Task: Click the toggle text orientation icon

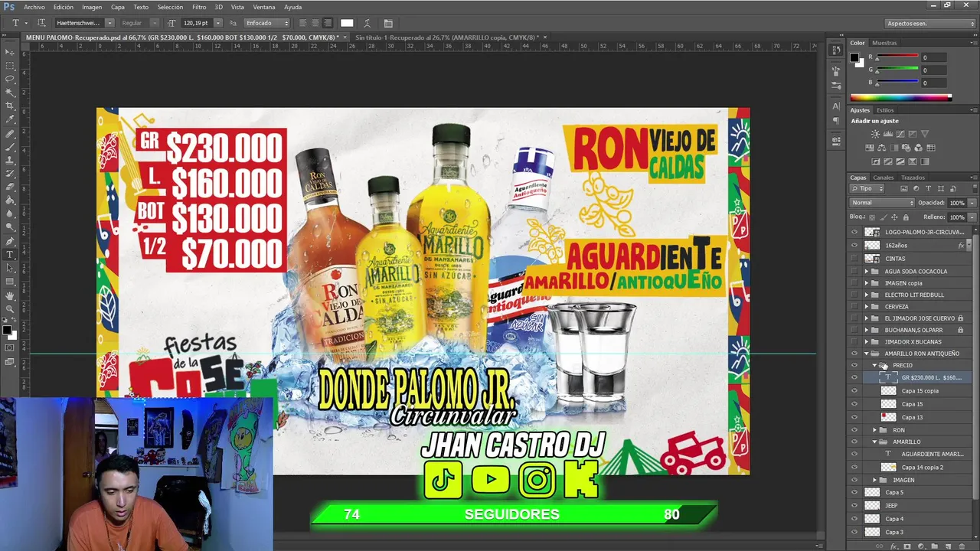Action: coord(41,23)
